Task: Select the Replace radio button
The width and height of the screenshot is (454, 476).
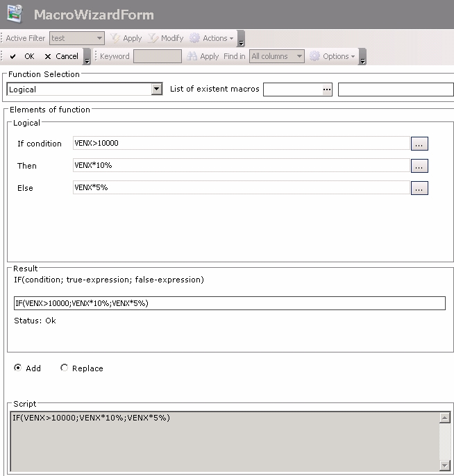Action: (65, 368)
